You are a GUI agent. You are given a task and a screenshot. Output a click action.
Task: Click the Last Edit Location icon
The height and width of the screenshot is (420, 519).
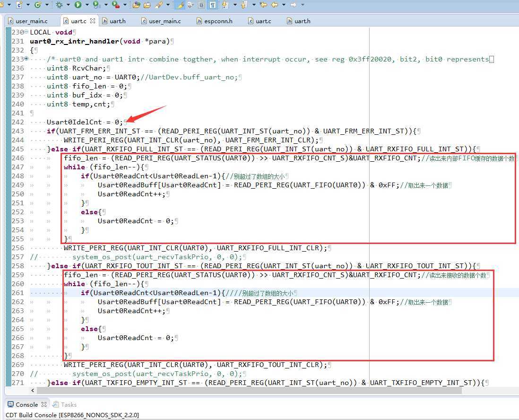(263, 5)
